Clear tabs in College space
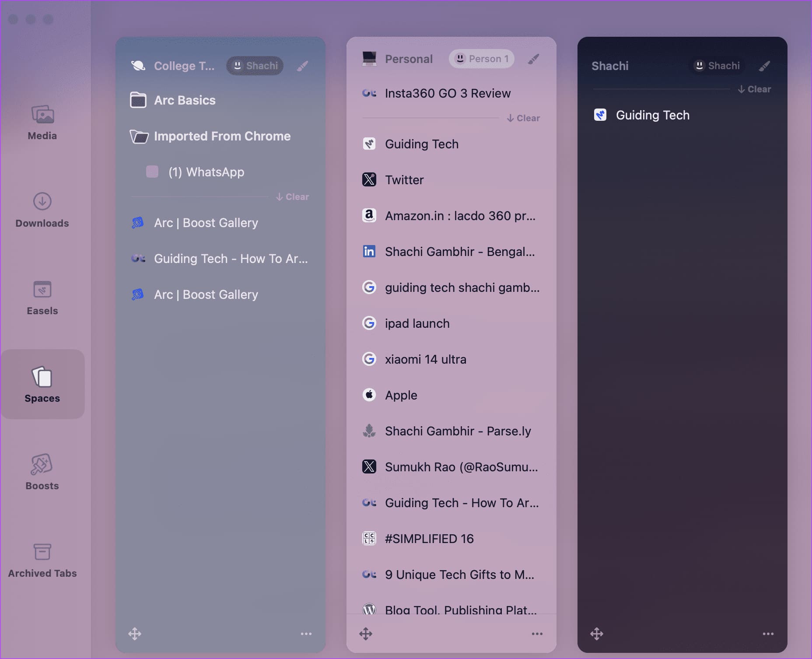812x659 pixels. pyautogui.click(x=292, y=197)
